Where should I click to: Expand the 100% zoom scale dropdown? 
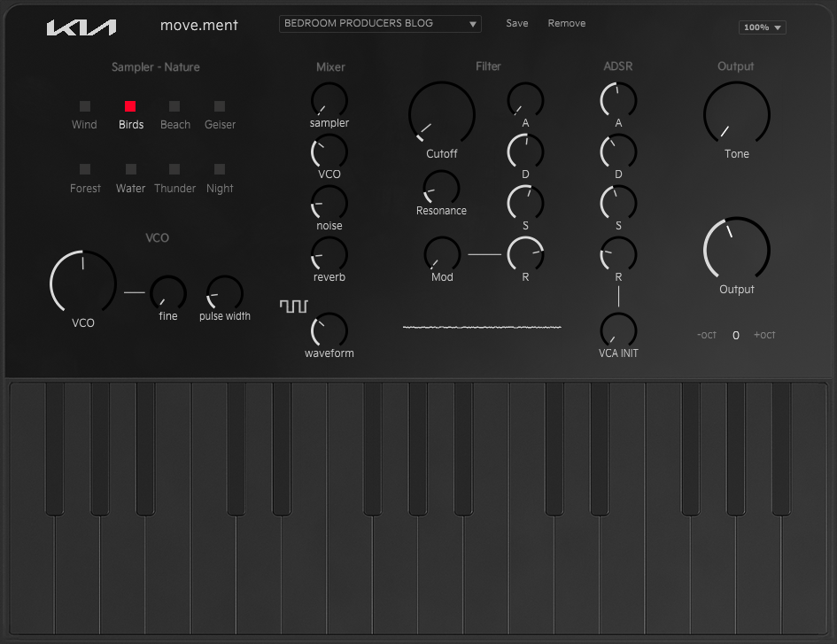[x=762, y=27]
